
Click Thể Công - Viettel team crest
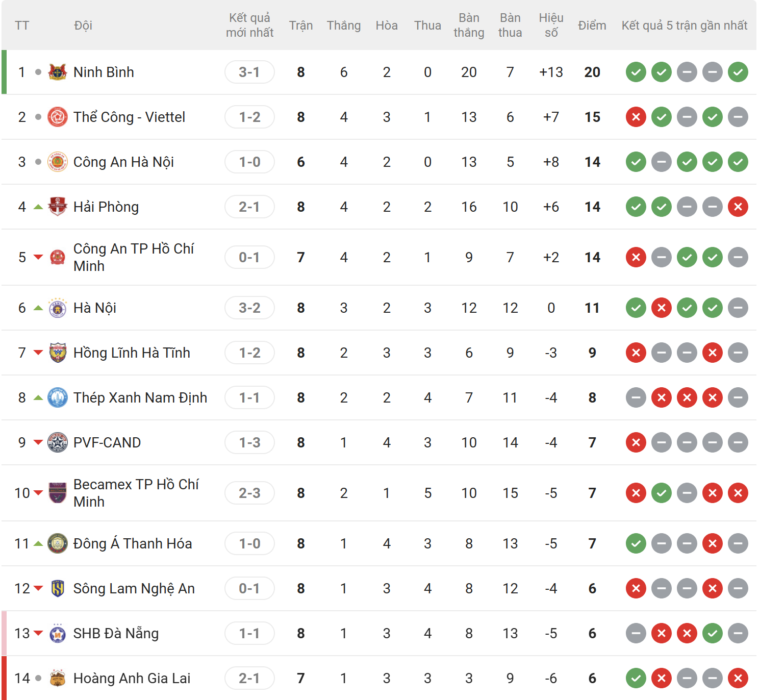coord(58,117)
